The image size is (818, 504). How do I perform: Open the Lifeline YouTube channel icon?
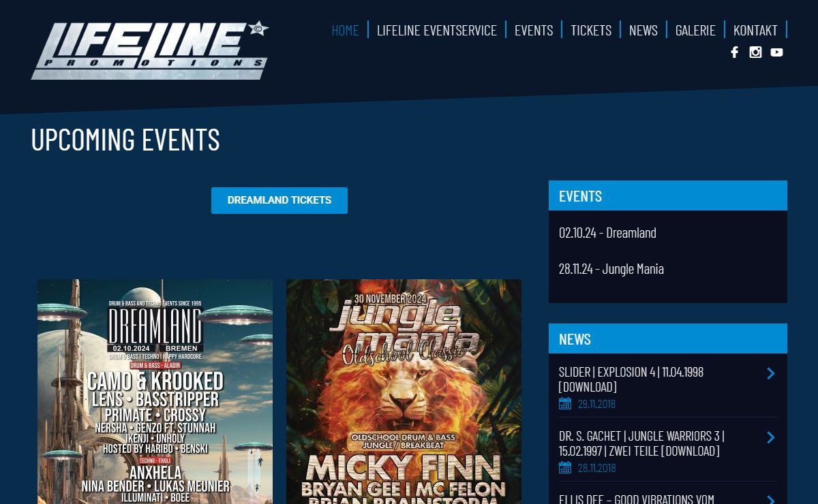[776, 52]
